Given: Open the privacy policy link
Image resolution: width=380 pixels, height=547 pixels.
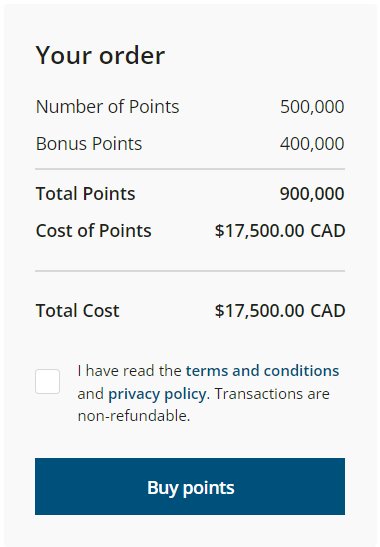Looking at the screenshot, I should [x=157, y=394].
